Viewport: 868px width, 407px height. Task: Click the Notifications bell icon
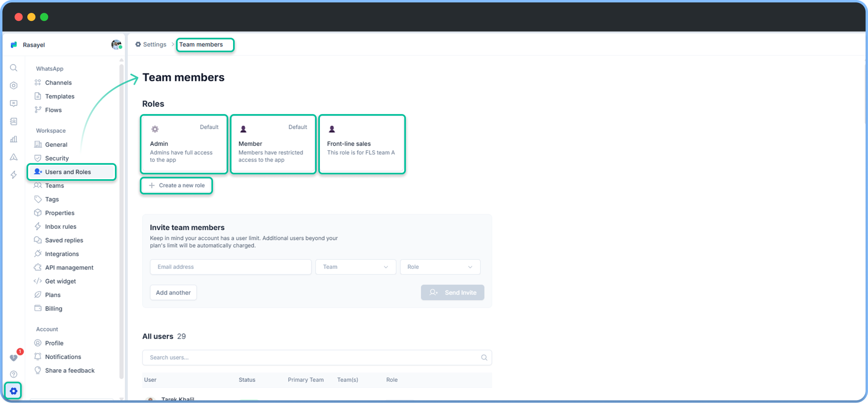point(38,356)
